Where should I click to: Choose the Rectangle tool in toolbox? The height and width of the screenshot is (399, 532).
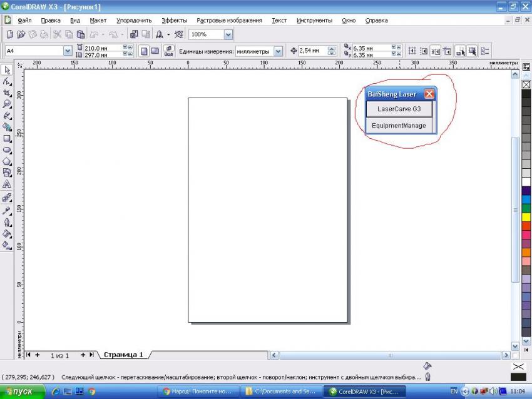[x=8, y=138]
